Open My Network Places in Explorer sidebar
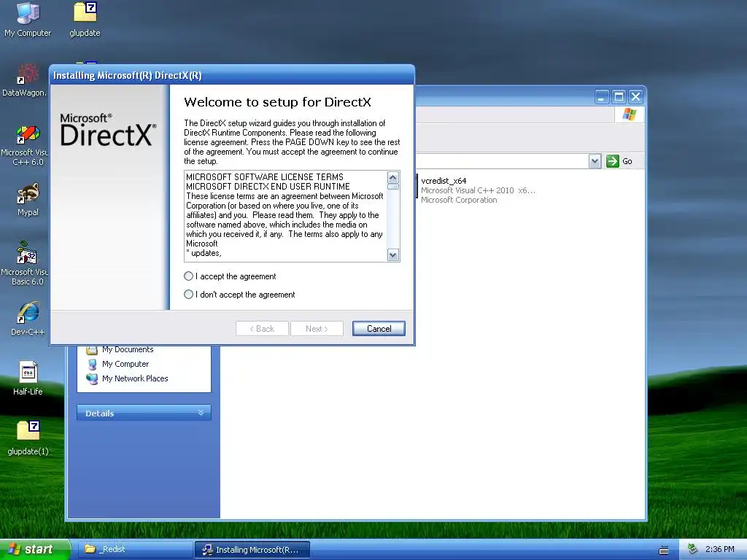Image resolution: width=747 pixels, height=560 pixels. 135,378
